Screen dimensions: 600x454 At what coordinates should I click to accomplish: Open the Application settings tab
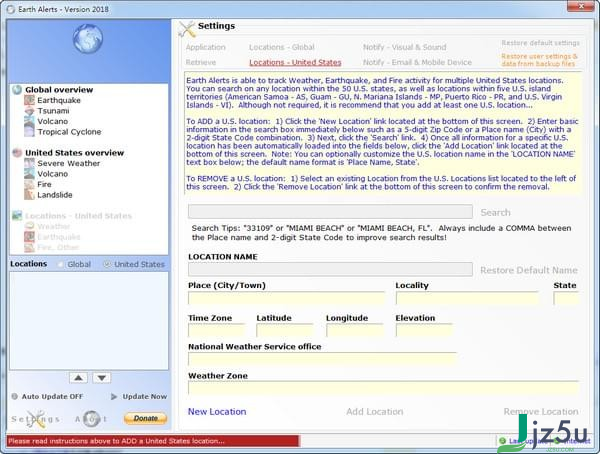(x=205, y=47)
